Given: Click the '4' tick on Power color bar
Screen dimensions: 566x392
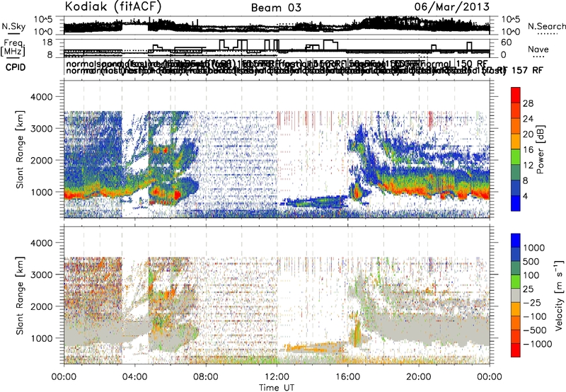Looking at the screenshot, I should 525,196.
